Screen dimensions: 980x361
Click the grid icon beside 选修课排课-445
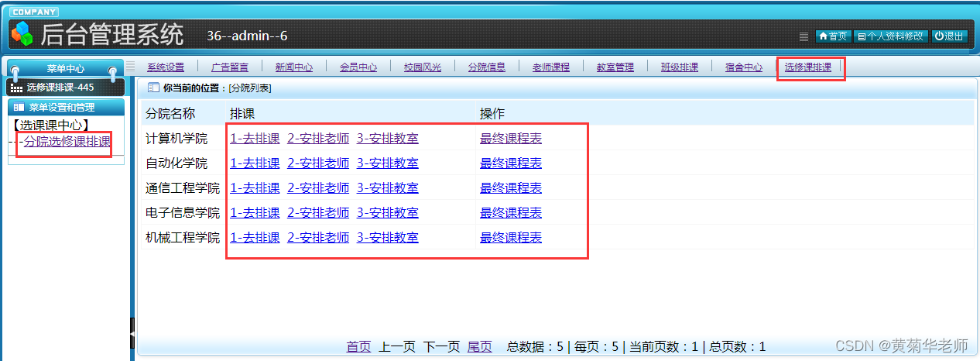(x=17, y=88)
